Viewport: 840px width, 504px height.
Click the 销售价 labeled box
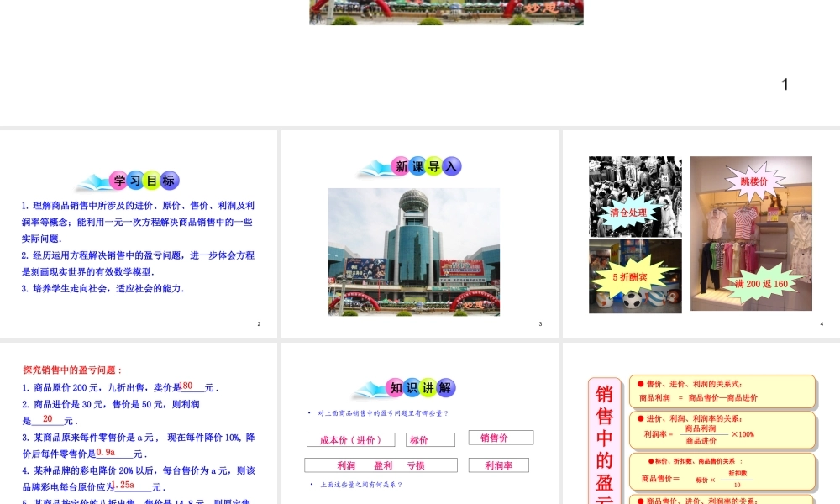click(502, 437)
